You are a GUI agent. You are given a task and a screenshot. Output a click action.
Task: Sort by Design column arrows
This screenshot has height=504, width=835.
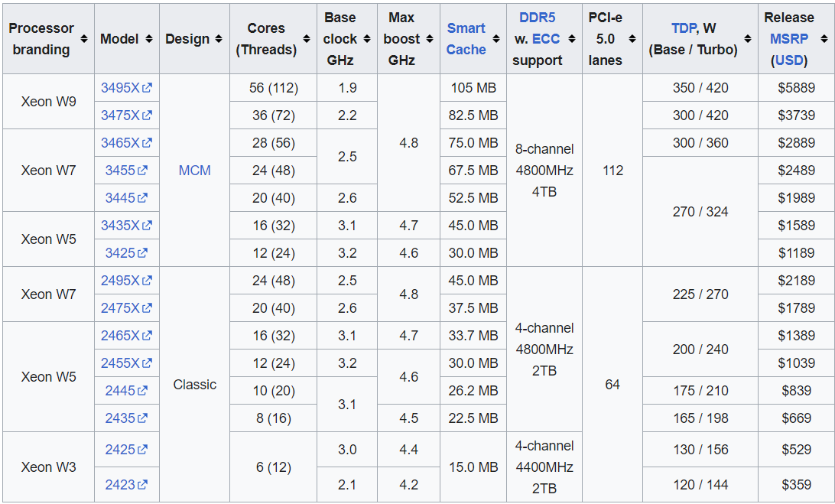[219, 39]
